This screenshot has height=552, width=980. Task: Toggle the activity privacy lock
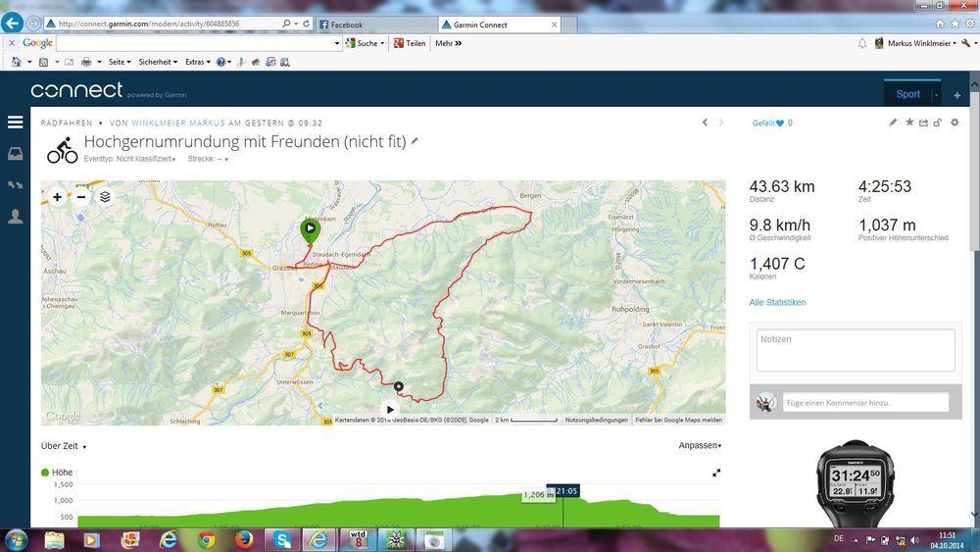(x=938, y=123)
